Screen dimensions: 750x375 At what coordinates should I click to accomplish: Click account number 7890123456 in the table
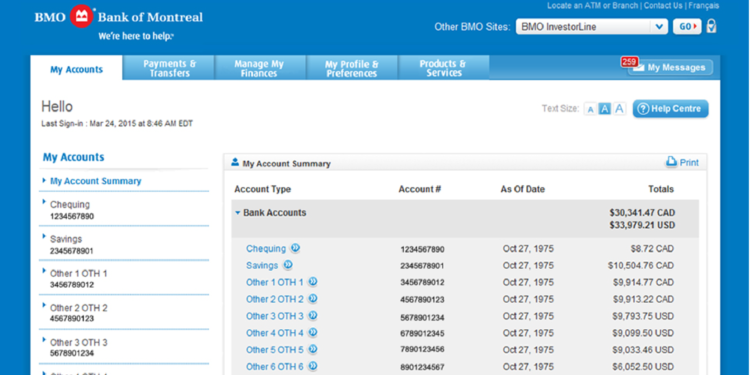[422, 350]
